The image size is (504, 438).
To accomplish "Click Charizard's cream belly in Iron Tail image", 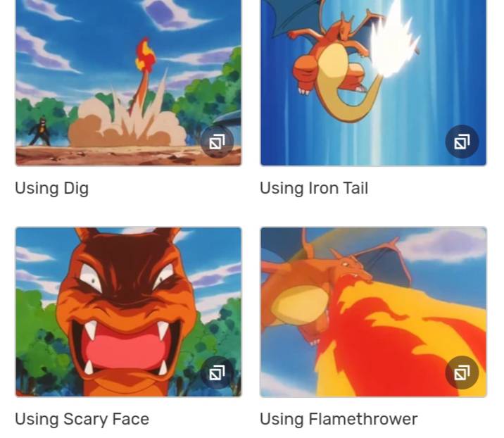I will [334, 61].
